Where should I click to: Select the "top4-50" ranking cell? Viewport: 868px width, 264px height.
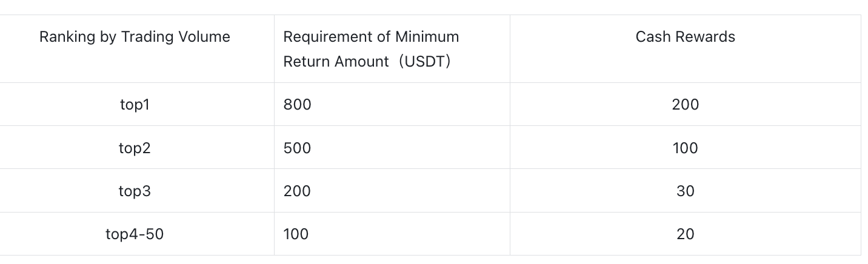135,234
